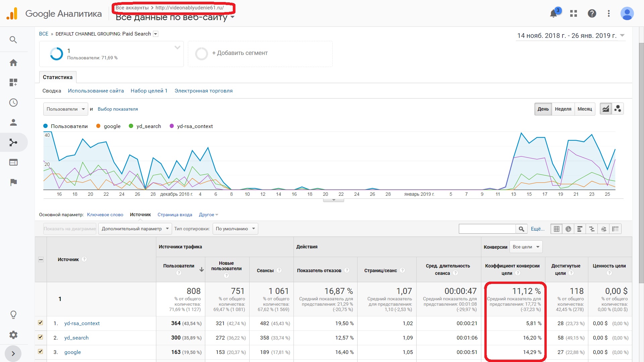The width and height of the screenshot is (644, 362).
Task: Open Behavior icon in sidebar
Action: (x=13, y=163)
